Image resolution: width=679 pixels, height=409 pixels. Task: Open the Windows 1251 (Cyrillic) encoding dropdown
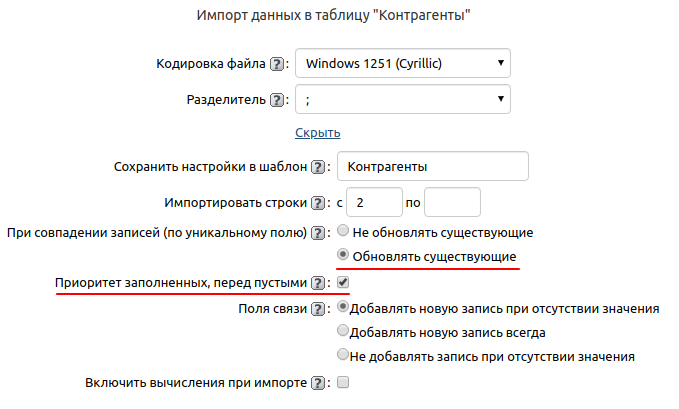tap(403, 64)
